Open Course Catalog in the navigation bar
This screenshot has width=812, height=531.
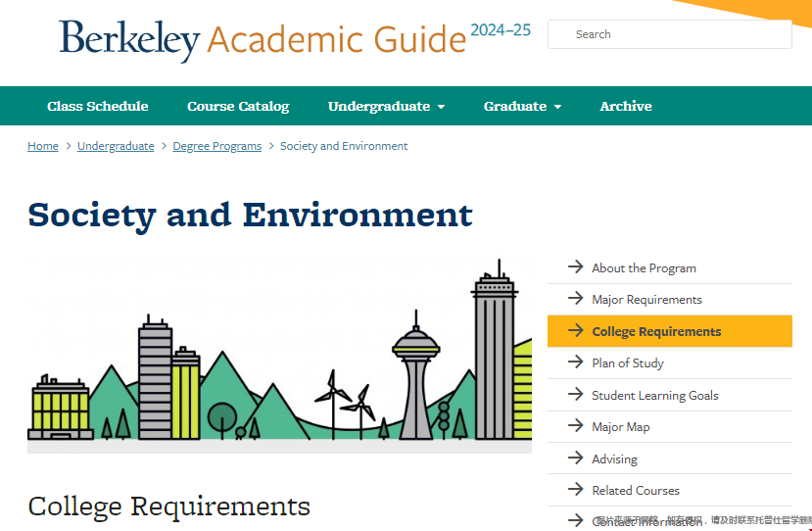[x=238, y=106]
